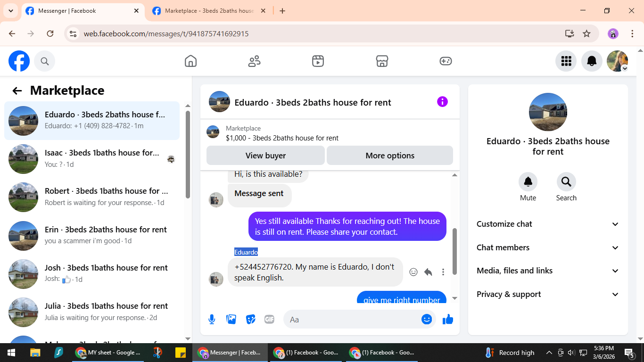The image size is (644, 362).
Task: Open Chrome profile avatar icon
Action: tap(613, 33)
